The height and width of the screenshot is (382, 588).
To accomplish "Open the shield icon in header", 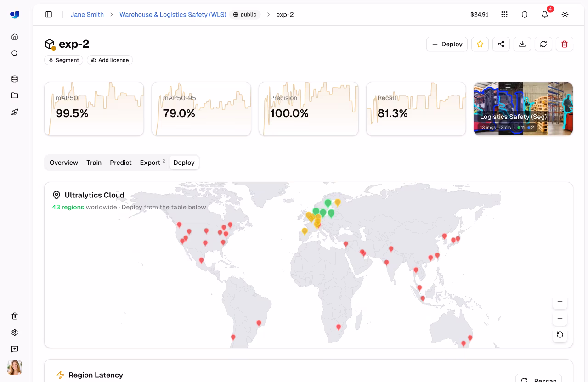I will pyautogui.click(x=525, y=15).
